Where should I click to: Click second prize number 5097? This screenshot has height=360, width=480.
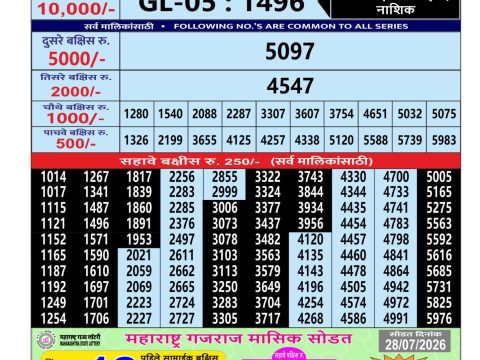pos(290,51)
